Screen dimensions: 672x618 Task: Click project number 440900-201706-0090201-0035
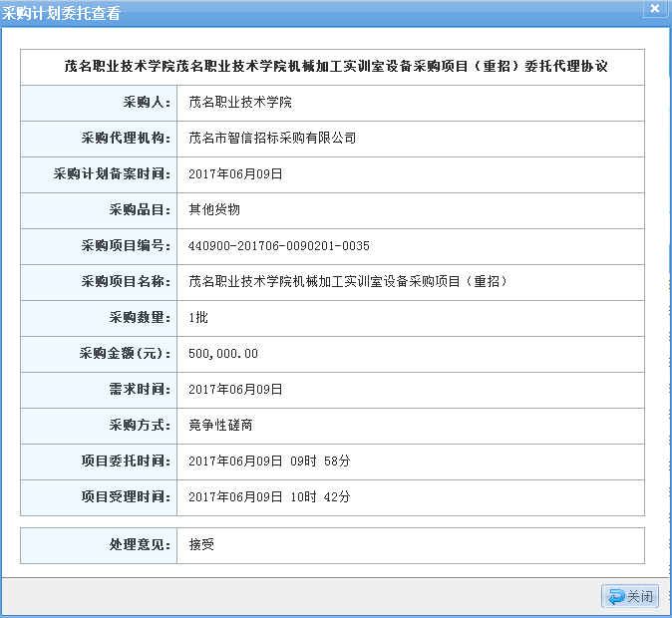tap(279, 245)
